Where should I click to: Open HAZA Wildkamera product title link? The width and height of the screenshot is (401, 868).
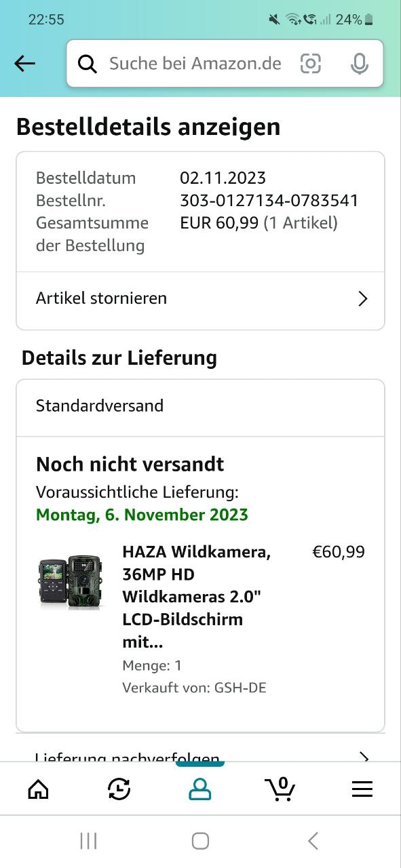196,597
